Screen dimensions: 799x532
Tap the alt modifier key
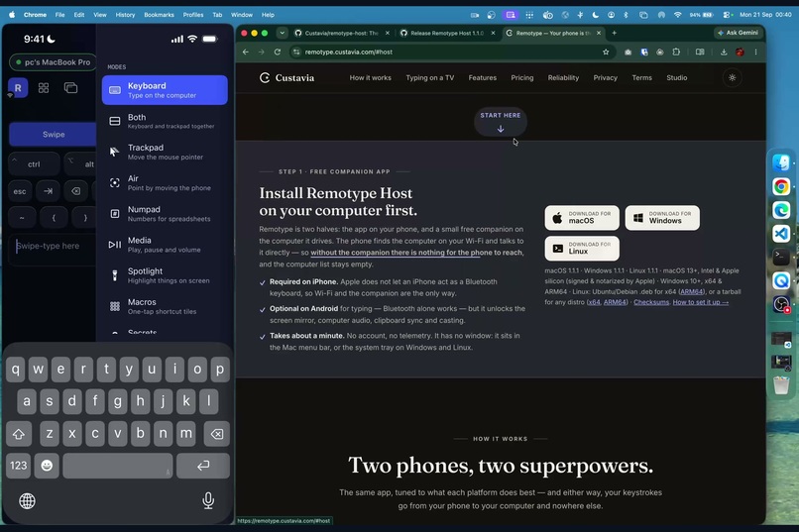(x=80, y=163)
